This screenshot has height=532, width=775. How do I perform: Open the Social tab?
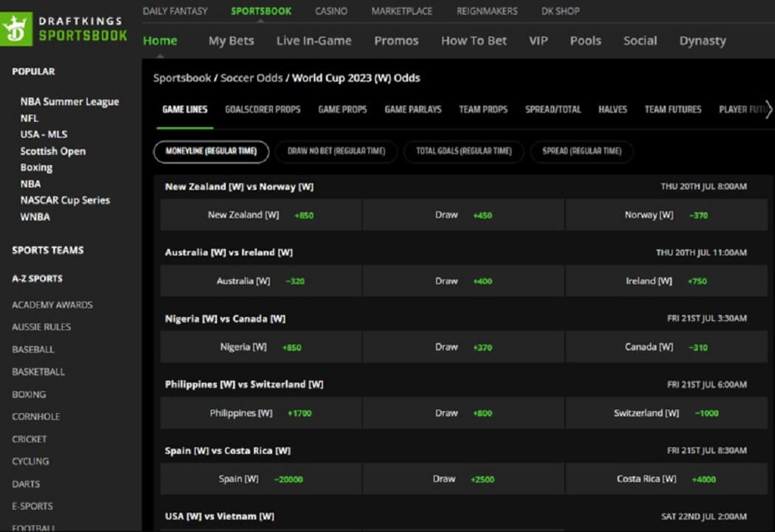click(x=640, y=41)
